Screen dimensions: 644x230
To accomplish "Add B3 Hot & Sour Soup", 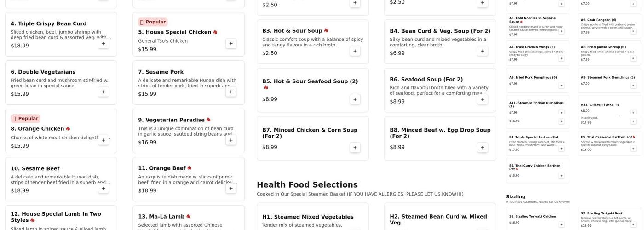I will (x=355, y=51).
